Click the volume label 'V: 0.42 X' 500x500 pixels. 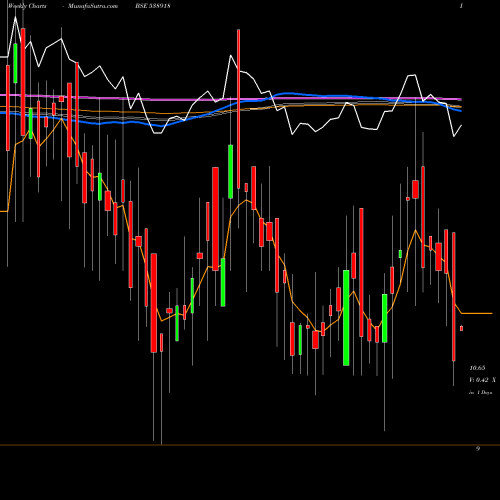(482, 380)
